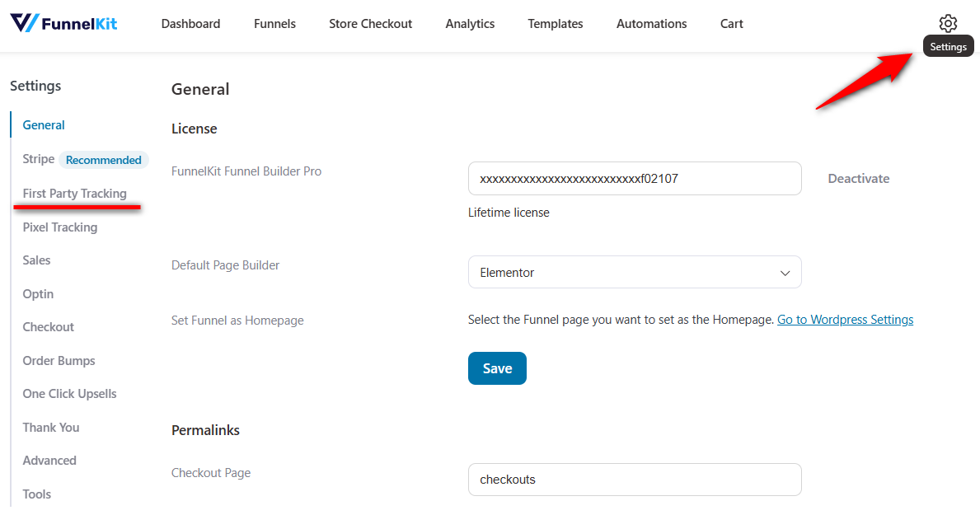Click the license key input field
This screenshot has height=515, width=980.
click(635, 179)
